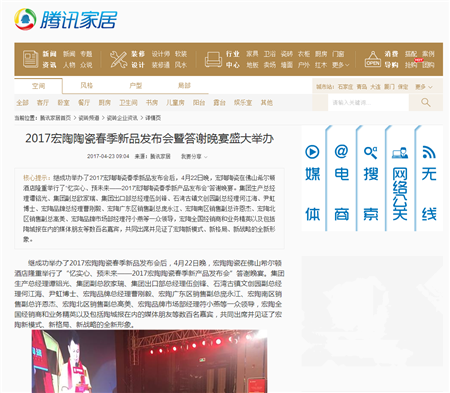Click the 腾讯家居 logo icon
This screenshot has height=393, width=450.
click(25, 19)
